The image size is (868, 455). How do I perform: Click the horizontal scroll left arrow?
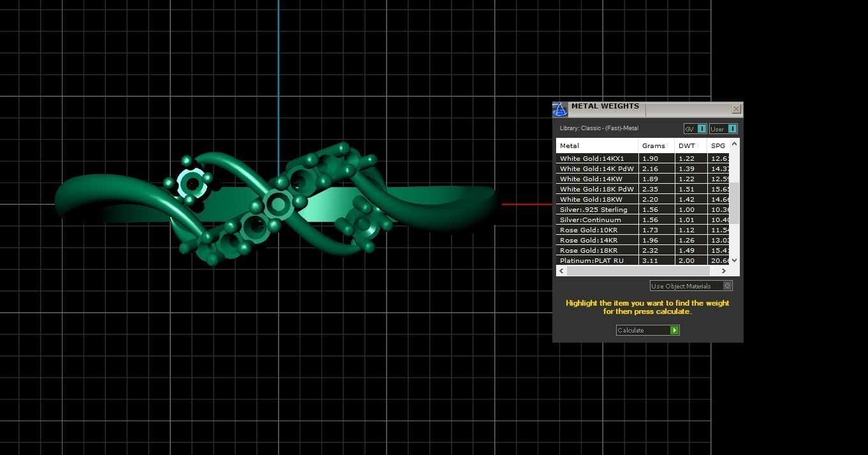[x=561, y=271]
